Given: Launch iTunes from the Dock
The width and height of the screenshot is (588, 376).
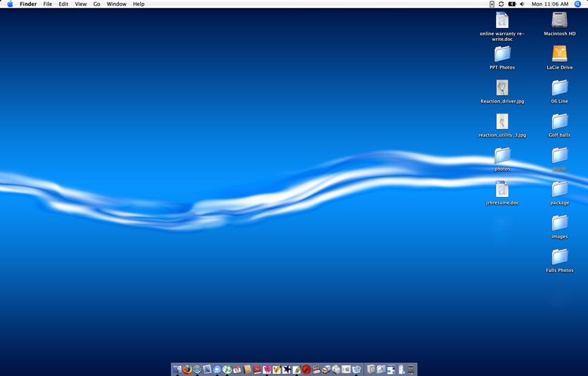Looking at the screenshot, I should (x=227, y=369).
